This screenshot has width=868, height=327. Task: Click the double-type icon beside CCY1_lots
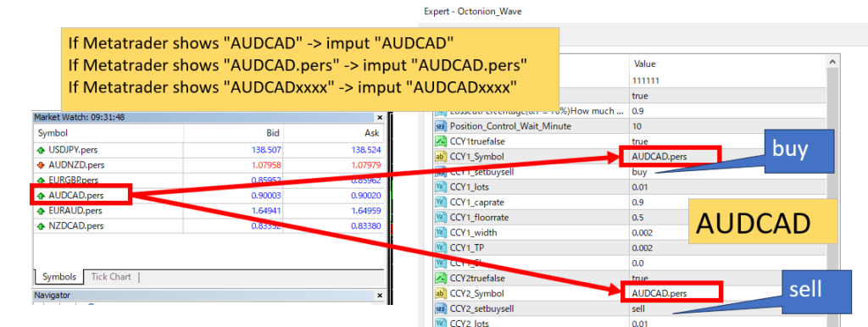(441, 187)
